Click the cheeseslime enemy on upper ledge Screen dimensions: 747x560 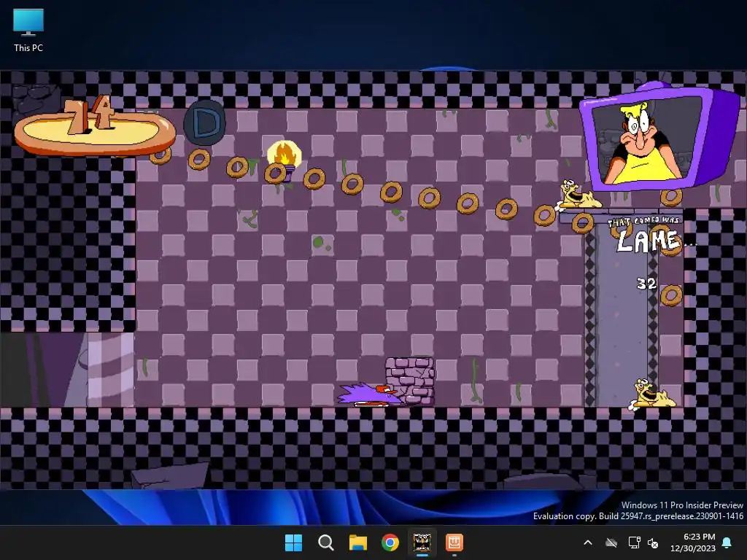[x=578, y=194]
